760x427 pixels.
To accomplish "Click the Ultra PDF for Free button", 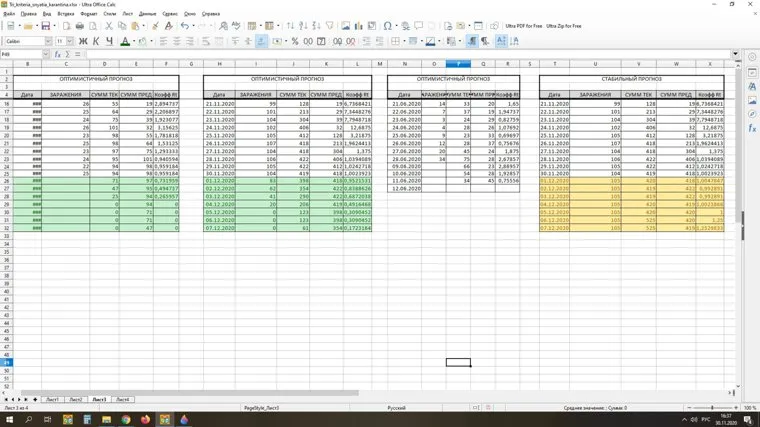I will [525, 26].
